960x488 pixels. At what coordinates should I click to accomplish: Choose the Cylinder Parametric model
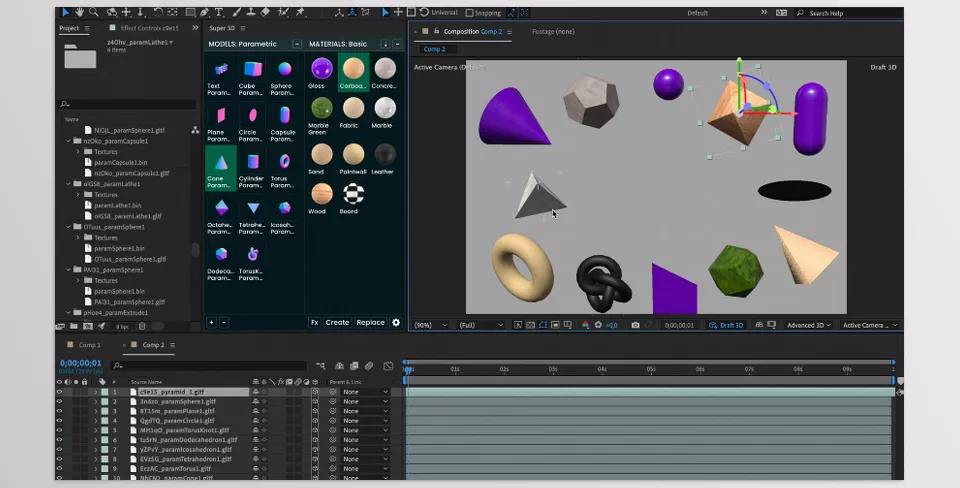click(x=252, y=169)
